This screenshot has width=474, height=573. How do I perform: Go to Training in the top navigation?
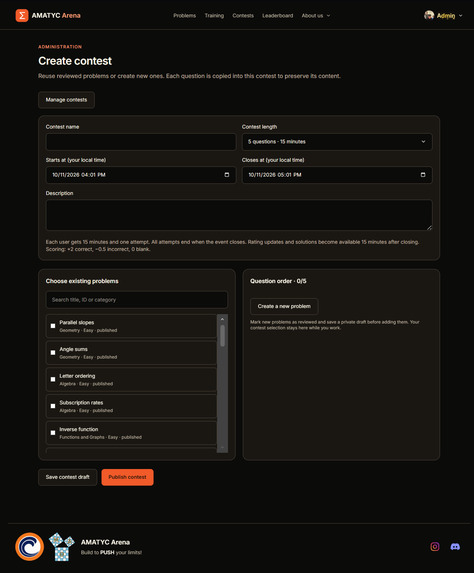click(x=214, y=16)
